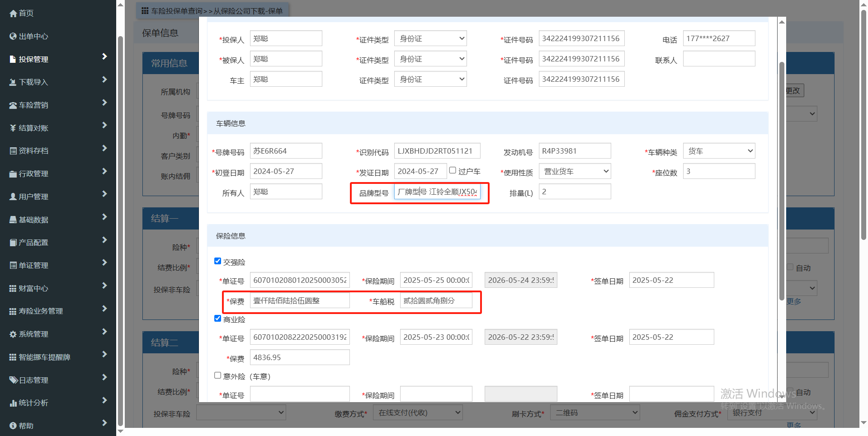Screen dimensions: 868x436
Task: Click the 座位数 field
Action: pos(719,171)
